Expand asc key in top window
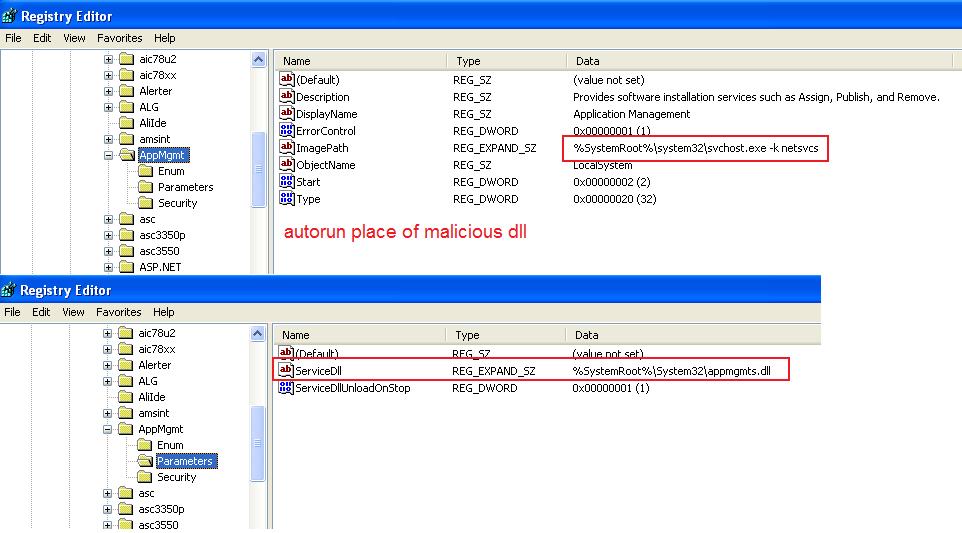 click(x=109, y=220)
